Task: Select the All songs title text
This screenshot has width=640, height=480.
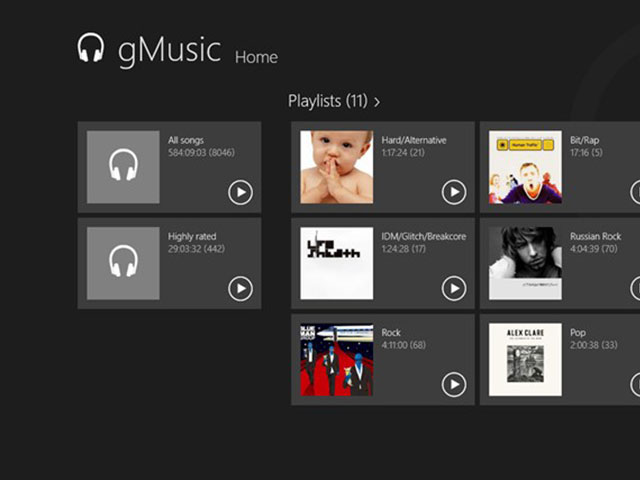Action: 186,140
